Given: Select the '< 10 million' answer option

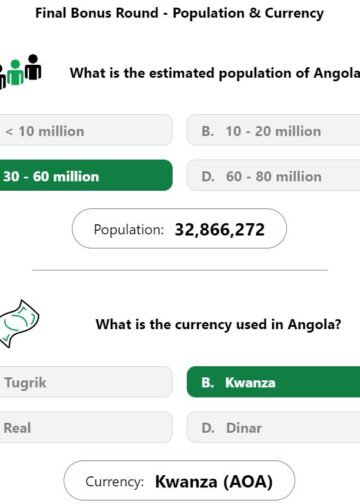Looking at the screenshot, I should click(86, 130).
